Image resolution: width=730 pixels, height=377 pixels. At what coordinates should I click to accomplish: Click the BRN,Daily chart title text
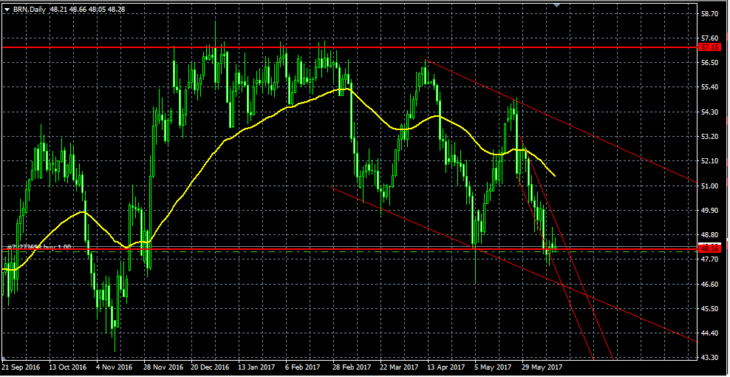29,9
